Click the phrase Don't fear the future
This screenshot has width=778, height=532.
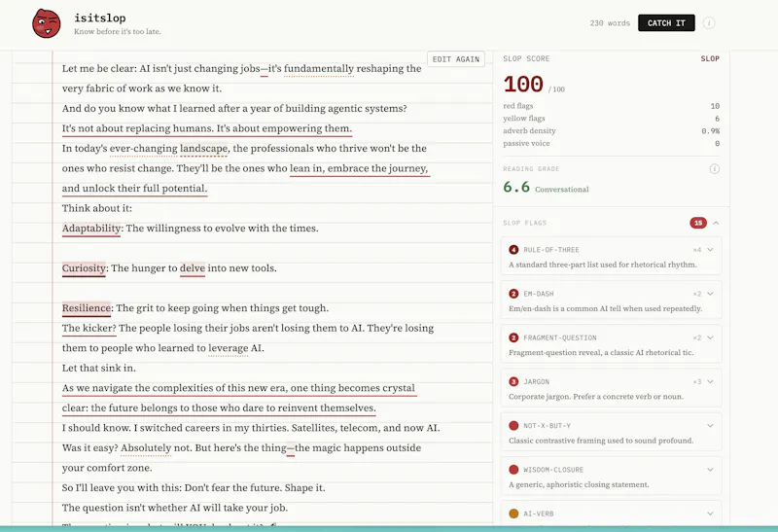point(233,488)
